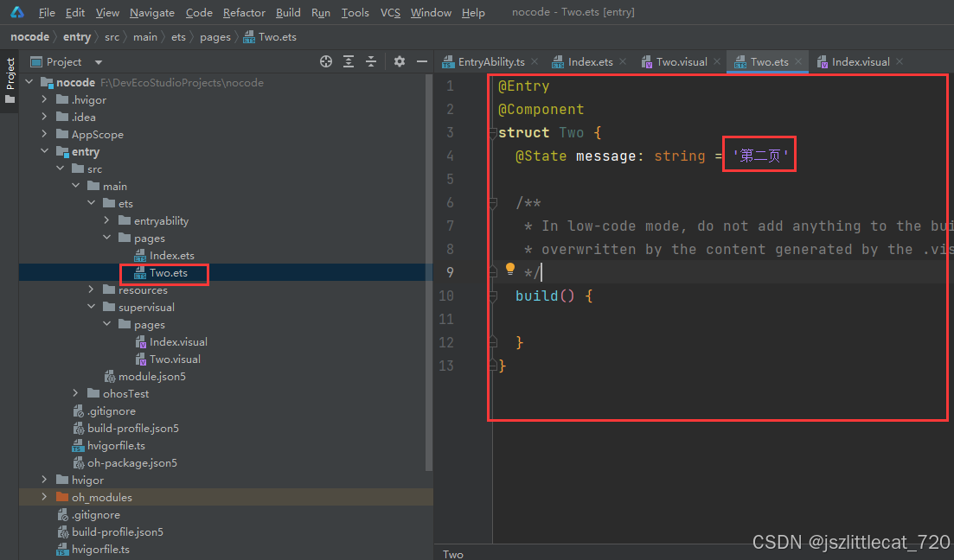Select Index.ets file in ets pages folder
Viewport: 954px width, 560px height.
tap(171, 255)
